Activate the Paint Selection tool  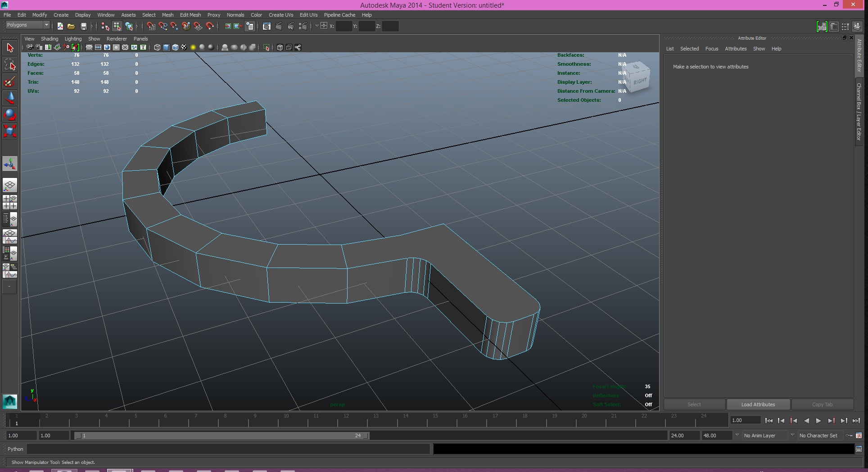(x=10, y=82)
